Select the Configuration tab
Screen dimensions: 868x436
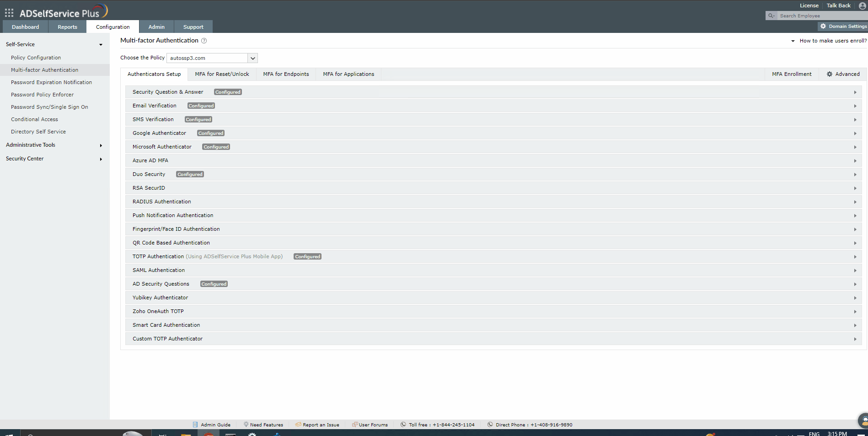[113, 27]
